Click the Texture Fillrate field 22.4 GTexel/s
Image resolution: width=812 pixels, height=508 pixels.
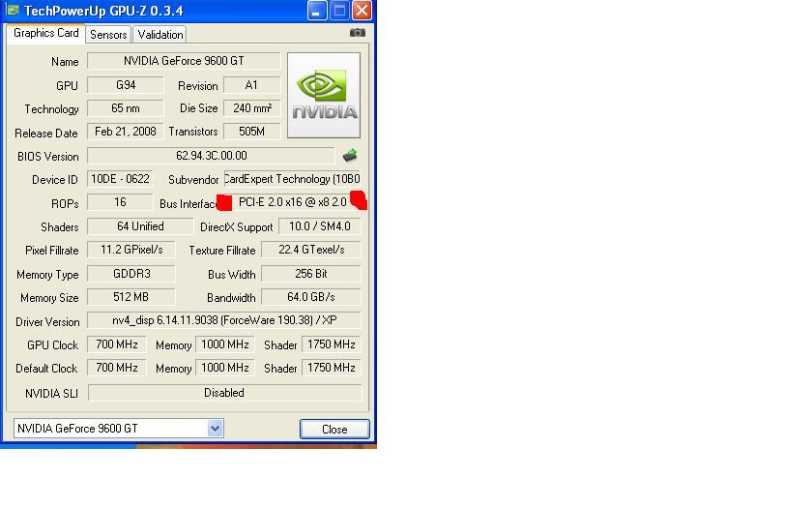tap(311, 250)
